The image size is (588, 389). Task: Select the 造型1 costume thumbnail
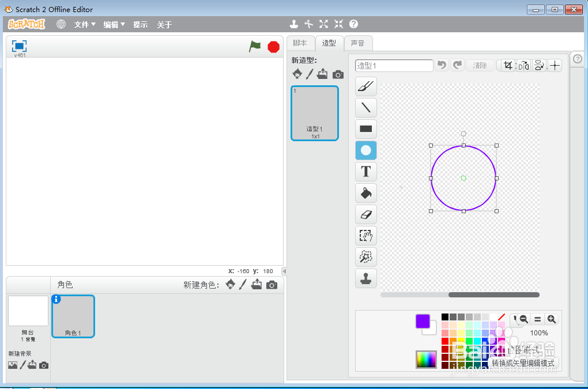315,113
